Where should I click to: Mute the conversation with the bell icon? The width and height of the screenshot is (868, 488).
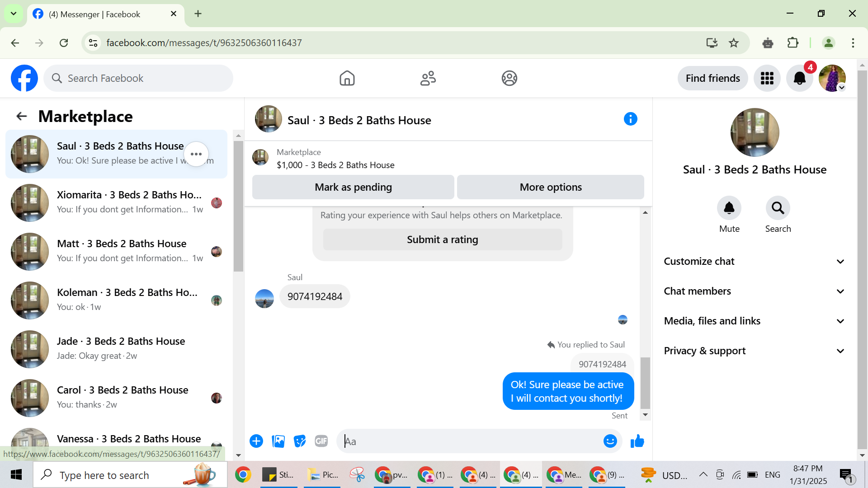tap(729, 208)
